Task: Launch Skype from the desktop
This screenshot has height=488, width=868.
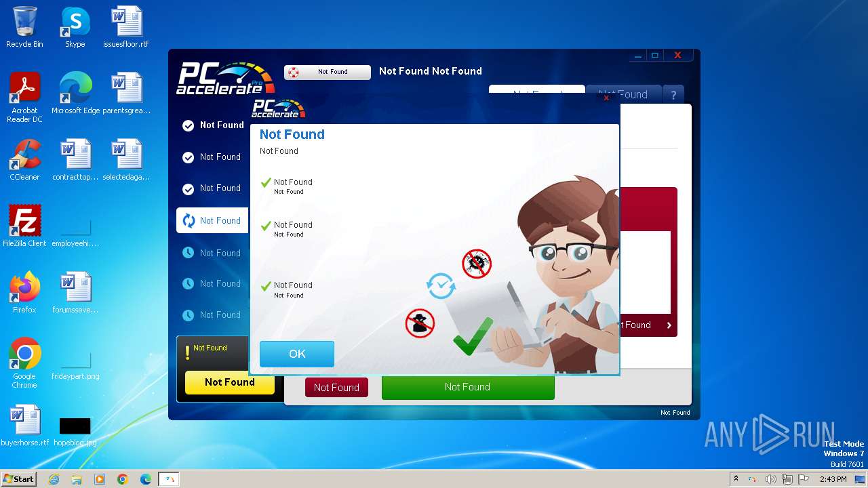Action: point(75,27)
